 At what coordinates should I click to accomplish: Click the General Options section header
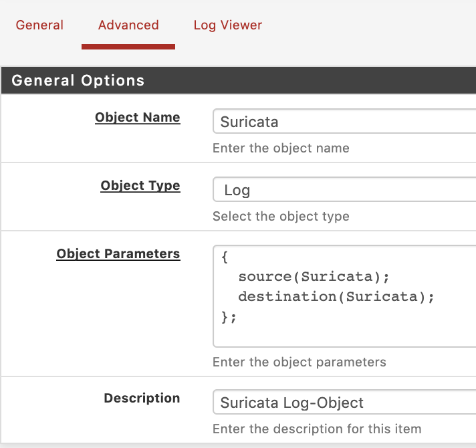point(239,80)
